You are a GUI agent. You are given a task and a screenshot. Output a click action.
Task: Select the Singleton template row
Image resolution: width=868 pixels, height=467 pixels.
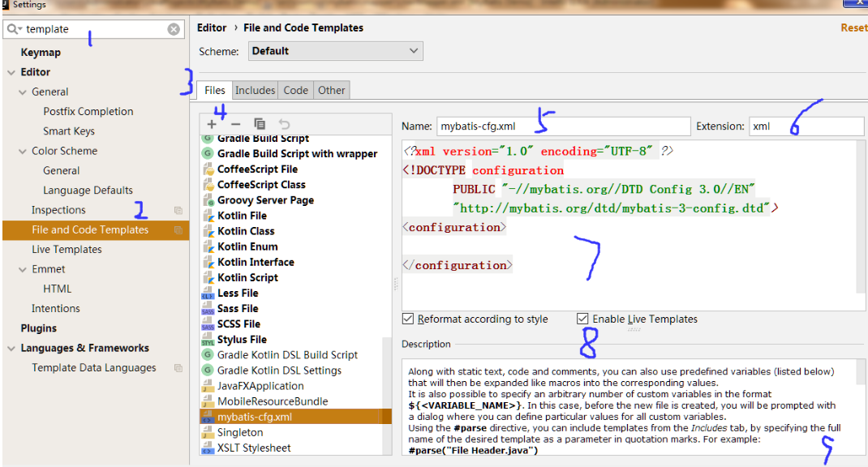pos(295,432)
